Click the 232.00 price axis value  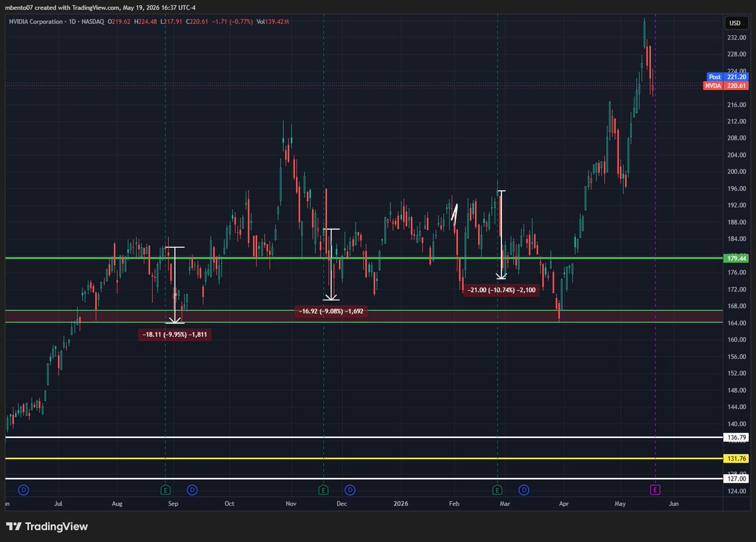pos(736,38)
